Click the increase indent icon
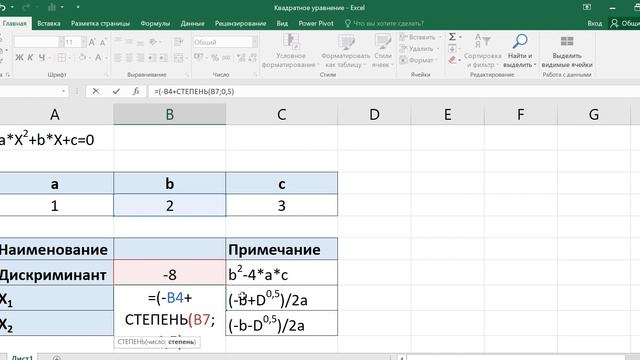This screenshot has height=360, width=640. 163,58
